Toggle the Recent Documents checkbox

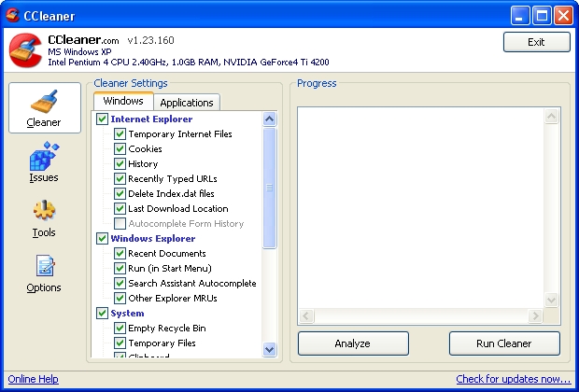(120, 254)
